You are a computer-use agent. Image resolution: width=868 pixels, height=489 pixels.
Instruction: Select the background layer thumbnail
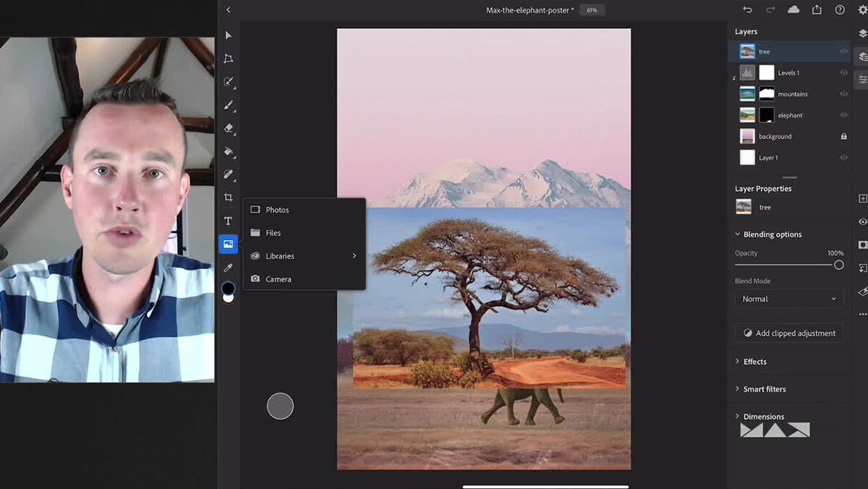pyautogui.click(x=747, y=136)
